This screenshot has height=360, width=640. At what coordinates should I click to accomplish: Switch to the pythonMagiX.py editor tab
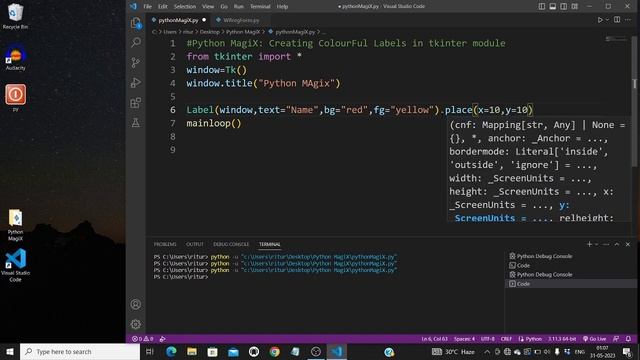pyautogui.click(x=179, y=20)
